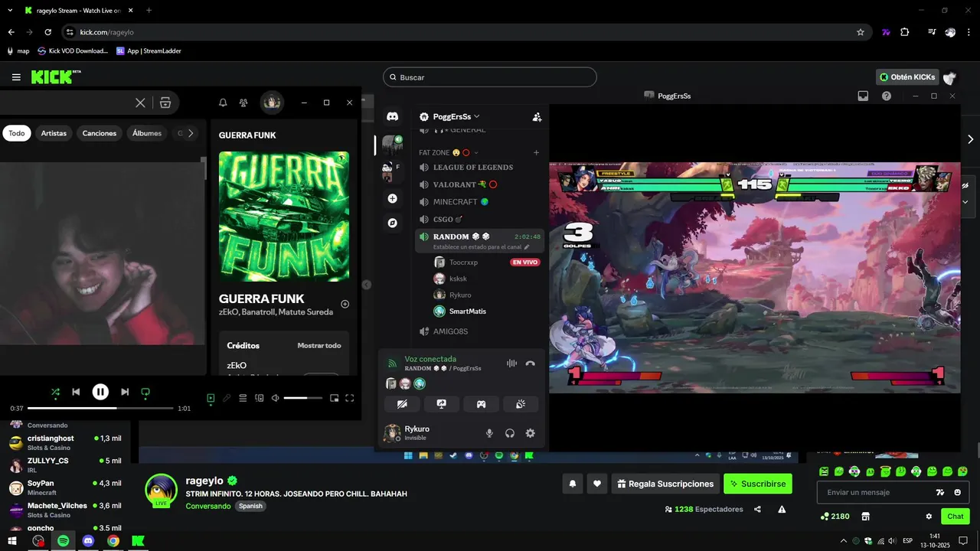Share screen in Discord voice panel
Viewport: 980px width, 551px height.
(442, 404)
